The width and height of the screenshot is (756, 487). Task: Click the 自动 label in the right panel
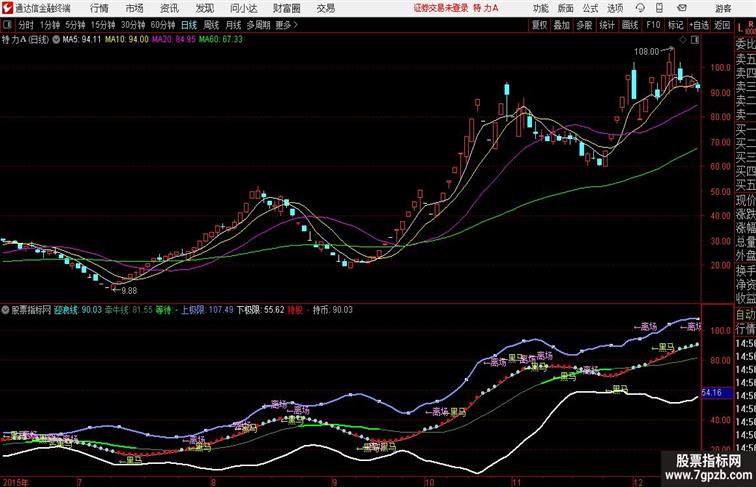click(745, 314)
